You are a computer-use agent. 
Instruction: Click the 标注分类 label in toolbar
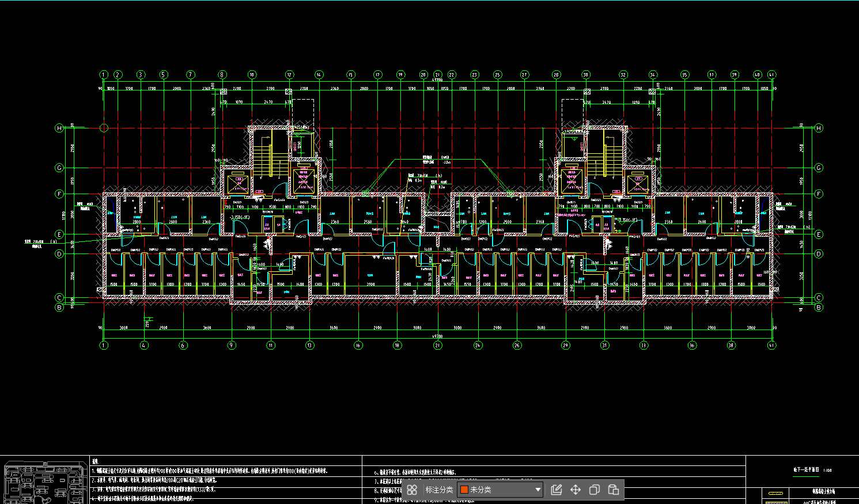coord(439,490)
